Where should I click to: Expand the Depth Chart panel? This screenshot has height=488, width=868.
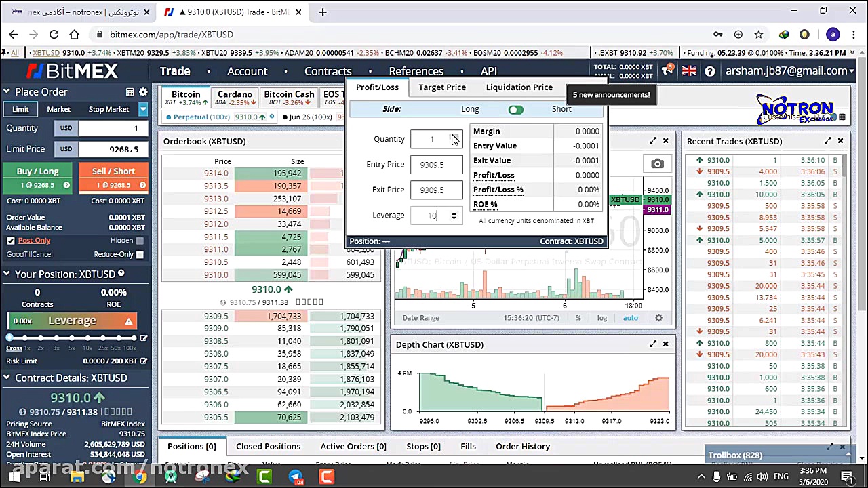click(x=653, y=344)
